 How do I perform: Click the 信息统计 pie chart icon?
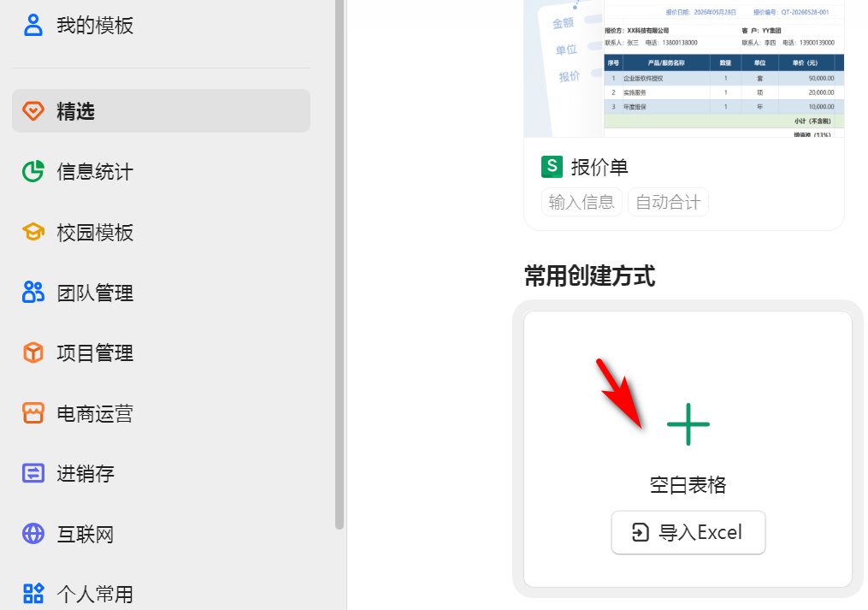(33, 171)
